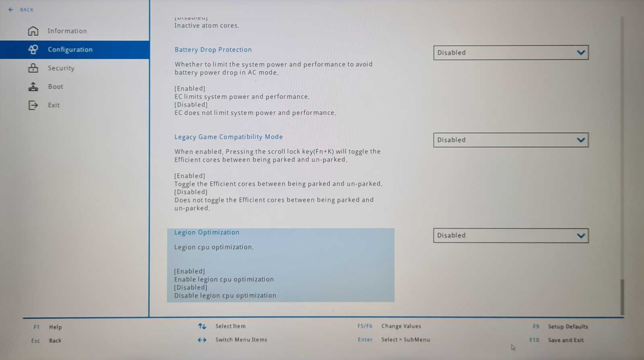Click F1 Help hint

tap(47, 327)
